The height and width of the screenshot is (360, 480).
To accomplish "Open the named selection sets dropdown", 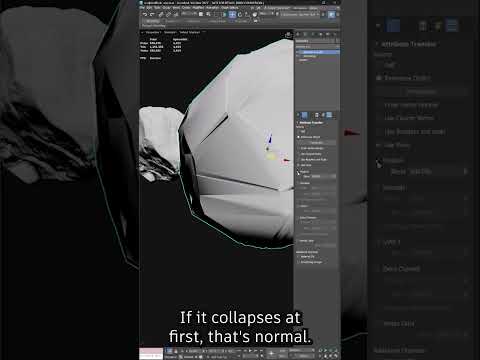I will [300, 14].
